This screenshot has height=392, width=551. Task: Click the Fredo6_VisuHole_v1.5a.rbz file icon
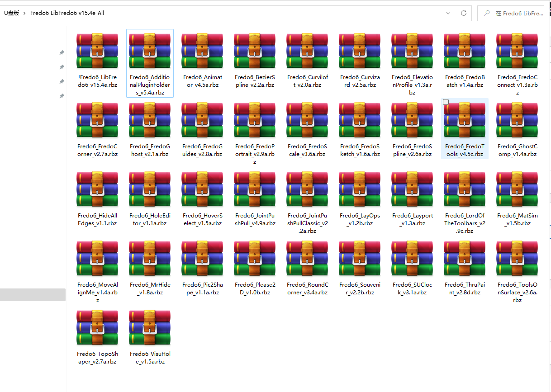(150, 327)
